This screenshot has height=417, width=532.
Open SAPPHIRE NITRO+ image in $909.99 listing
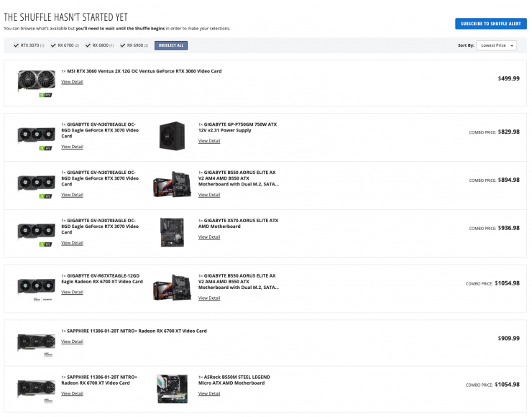tap(36, 344)
